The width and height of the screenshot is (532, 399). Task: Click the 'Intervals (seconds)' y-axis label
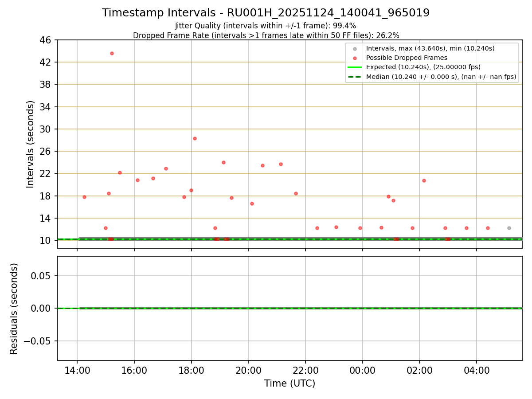(x=30, y=144)
